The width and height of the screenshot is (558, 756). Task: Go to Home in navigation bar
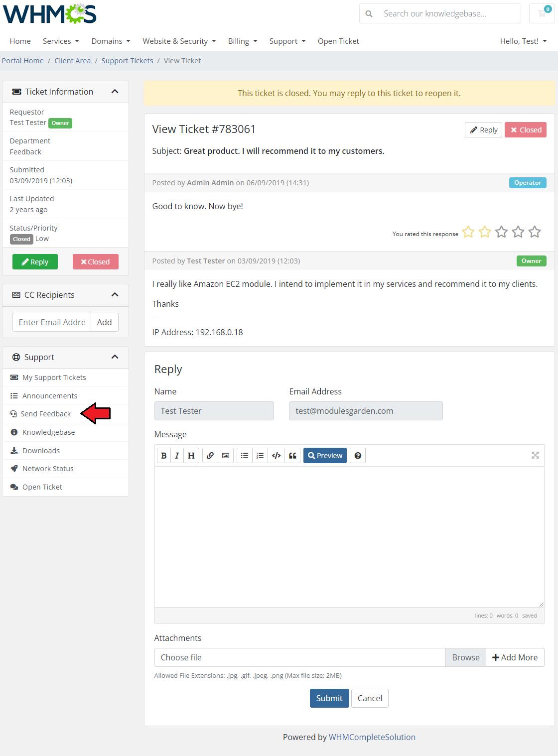click(20, 41)
